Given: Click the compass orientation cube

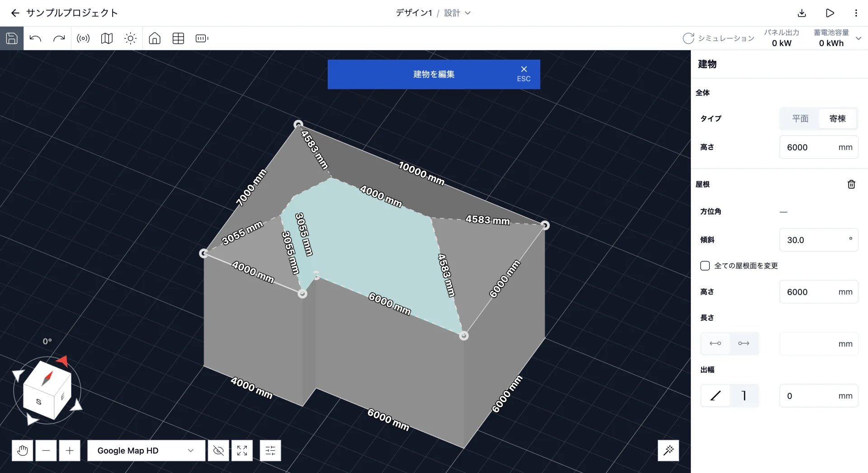Looking at the screenshot, I should pyautogui.click(x=47, y=389).
